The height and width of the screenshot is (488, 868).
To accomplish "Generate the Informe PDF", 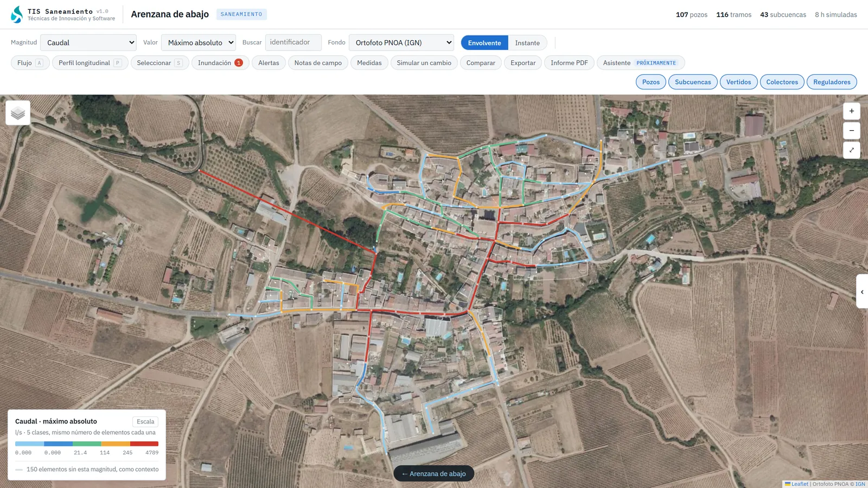I will 569,63.
